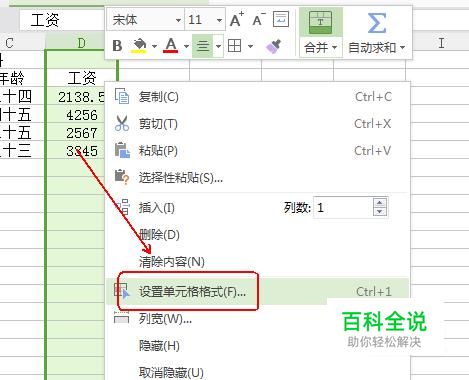The width and height of the screenshot is (469, 380).
Task: Click cell with value 4256
Action: tap(76, 115)
